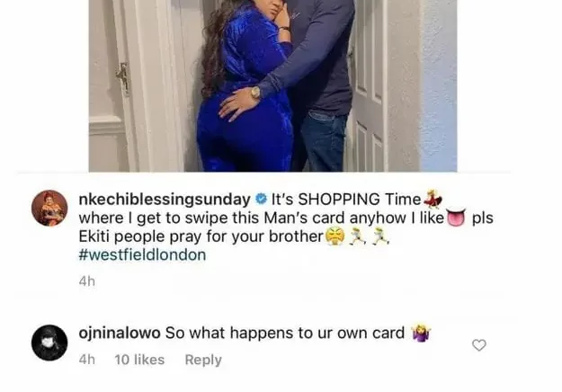Open the nkechiblessingsunday username link
The height and width of the screenshot is (392, 562).
165,200
